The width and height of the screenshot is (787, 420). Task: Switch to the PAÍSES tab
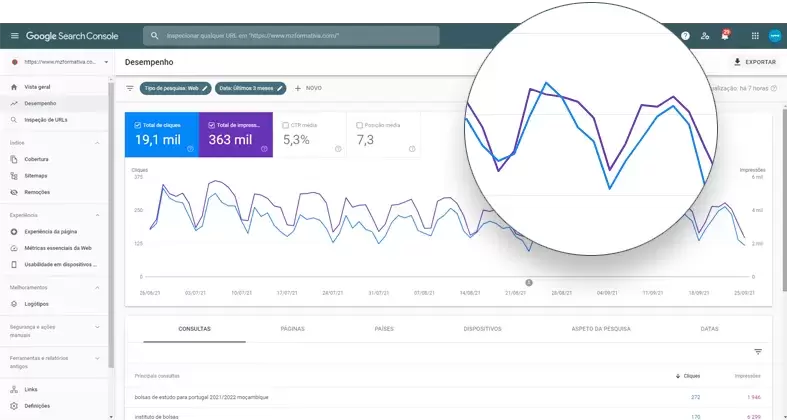click(x=384, y=329)
